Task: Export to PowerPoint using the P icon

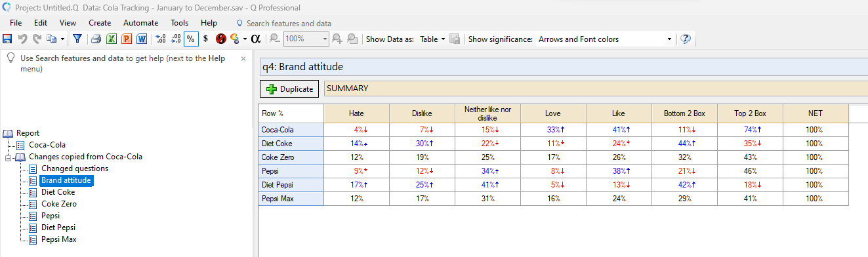Action: point(127,39)
